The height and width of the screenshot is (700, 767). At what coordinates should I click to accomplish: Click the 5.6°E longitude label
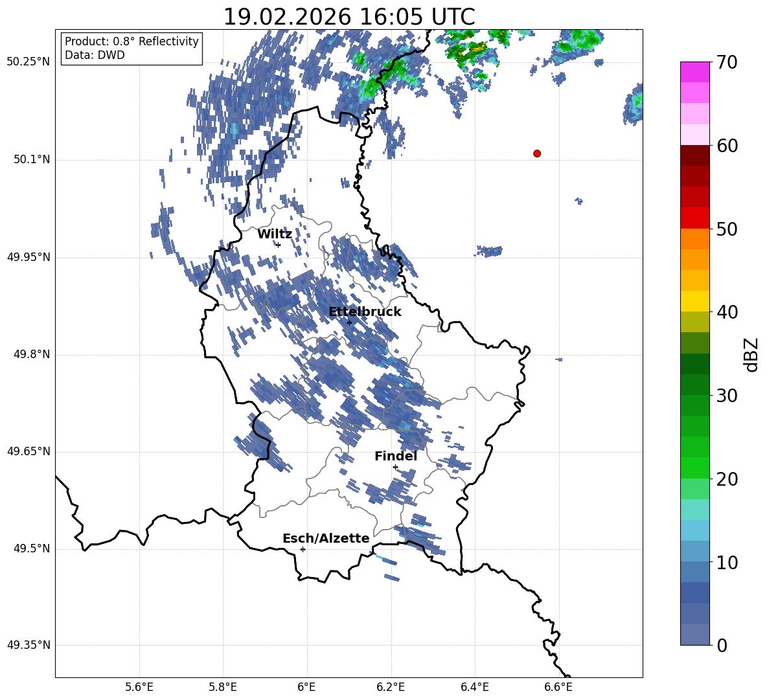[139, 687]
